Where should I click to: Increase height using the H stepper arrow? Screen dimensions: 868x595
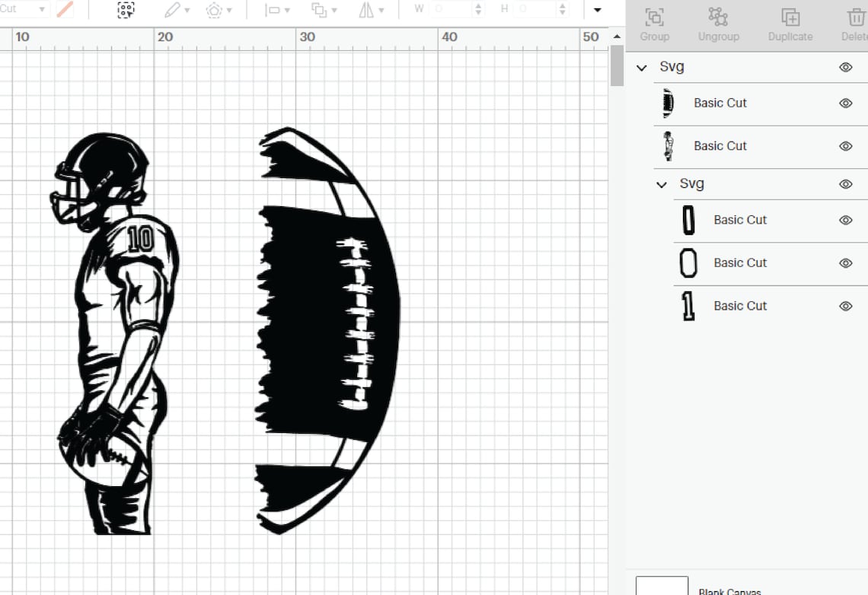[561, 6]
